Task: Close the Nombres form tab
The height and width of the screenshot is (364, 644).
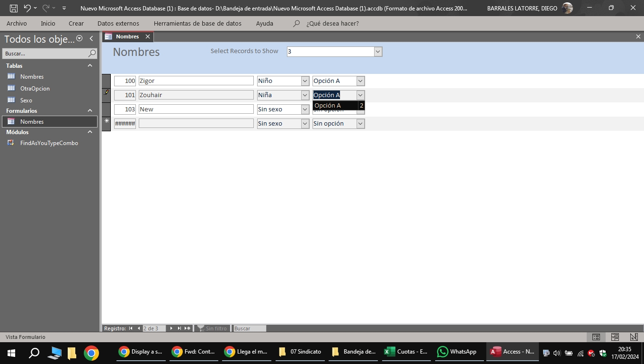Action: pos(148,36)
